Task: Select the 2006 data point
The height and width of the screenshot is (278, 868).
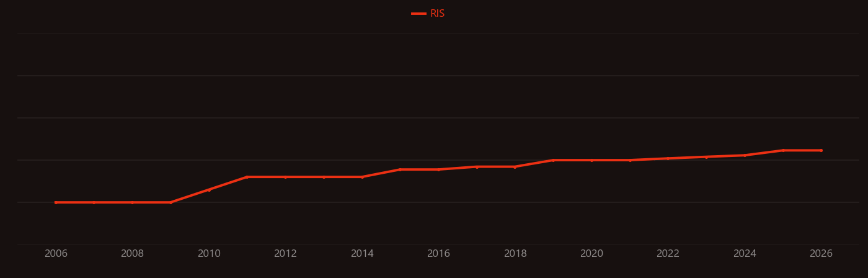Action: coord(56,202)
